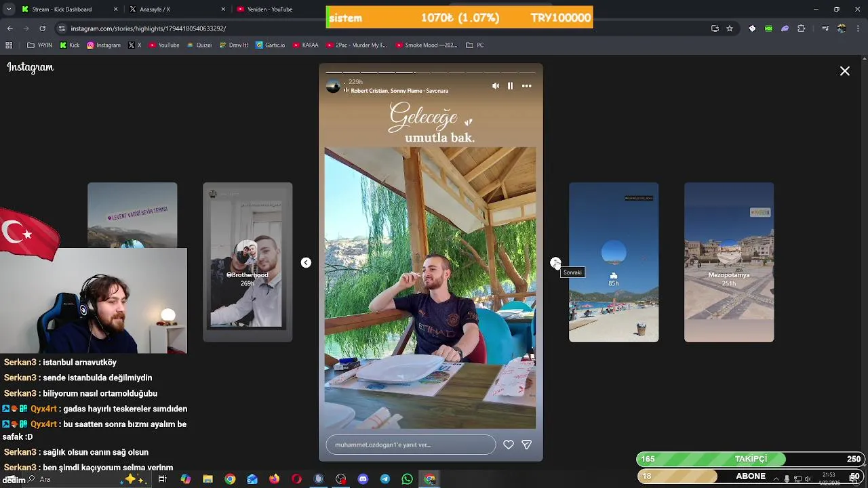Open the Levent Vadisi highlight thumbnail
This screenshot has width=868, height=488.
[132, 216]
